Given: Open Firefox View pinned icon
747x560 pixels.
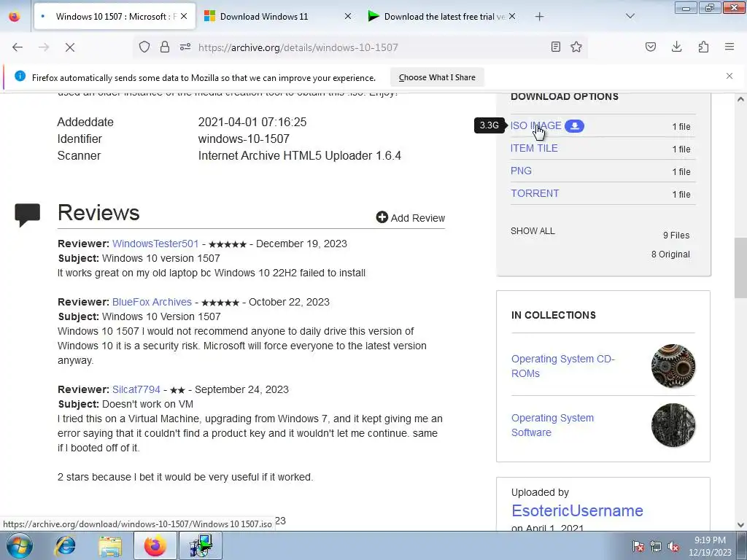Looking at the screenshot, I should 15,16.
